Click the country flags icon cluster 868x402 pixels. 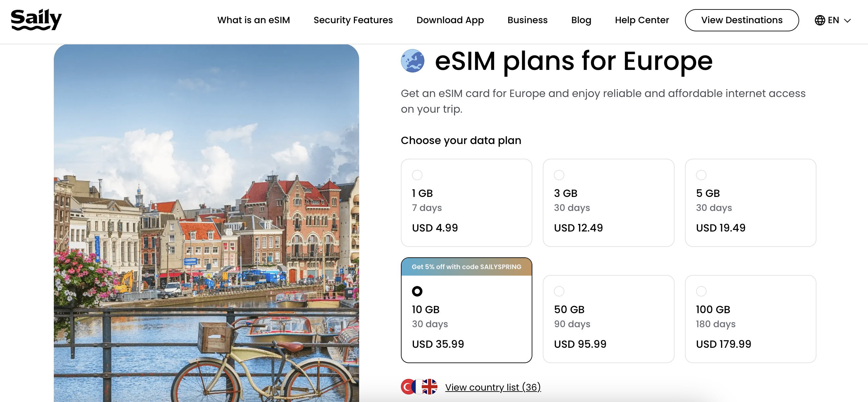pyautogui.click(x=419, y=386)
